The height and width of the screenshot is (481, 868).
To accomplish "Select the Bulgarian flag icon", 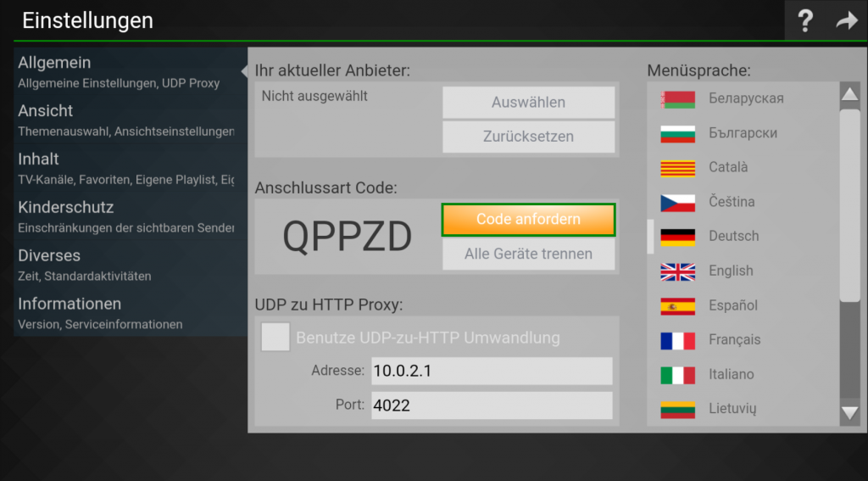I will point(677,133).
